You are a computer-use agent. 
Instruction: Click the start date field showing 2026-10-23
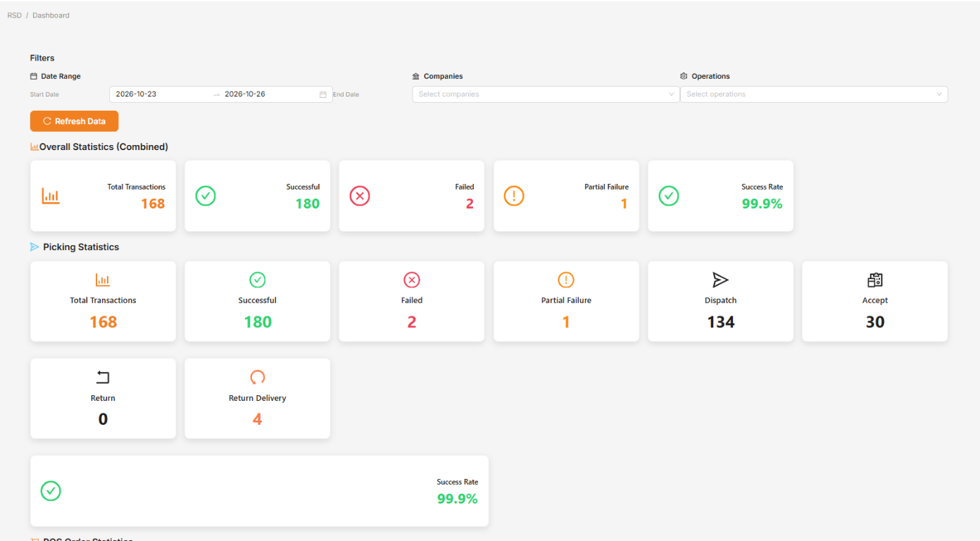click(x=160, y=94)
